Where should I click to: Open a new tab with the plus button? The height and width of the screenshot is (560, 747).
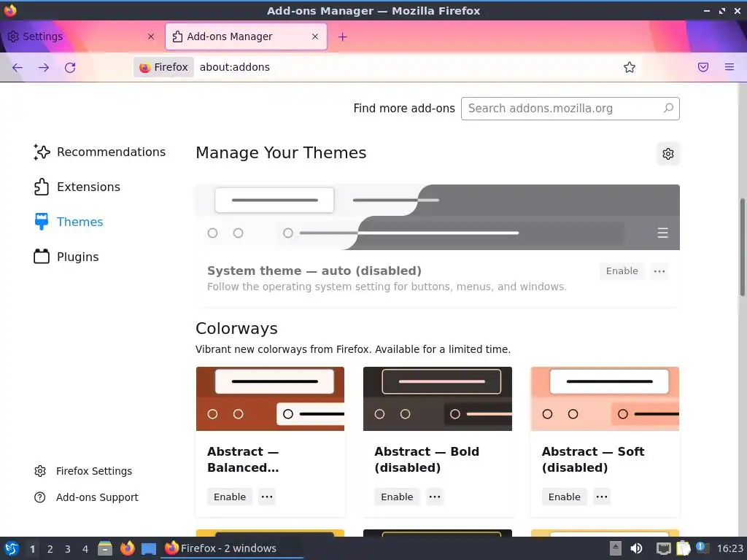click(343, 36)
